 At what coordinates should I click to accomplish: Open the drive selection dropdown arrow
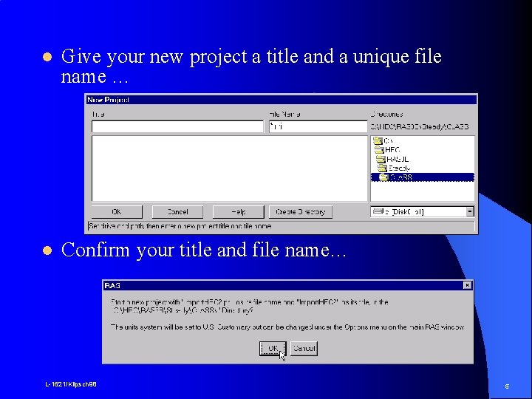coord(470,212)
